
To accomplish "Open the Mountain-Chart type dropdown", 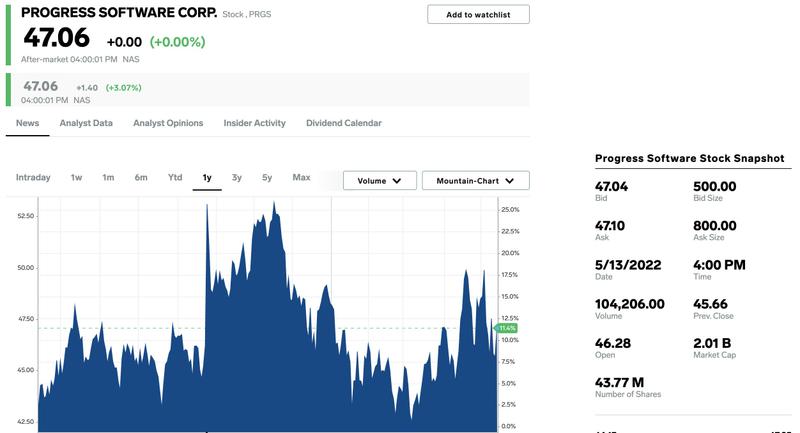I will pyautogui.click(x=476, y=181).
